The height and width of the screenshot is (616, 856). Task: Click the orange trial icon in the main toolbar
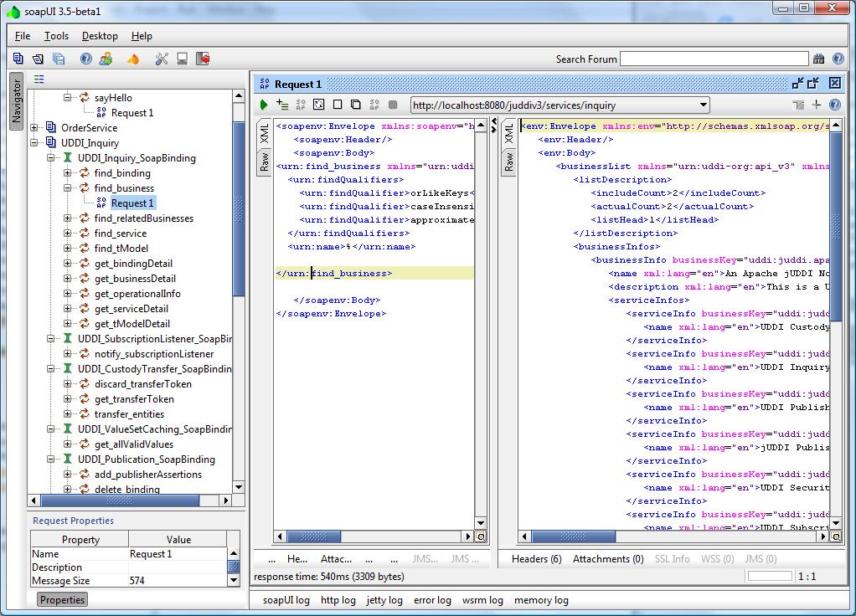[132, 59]
